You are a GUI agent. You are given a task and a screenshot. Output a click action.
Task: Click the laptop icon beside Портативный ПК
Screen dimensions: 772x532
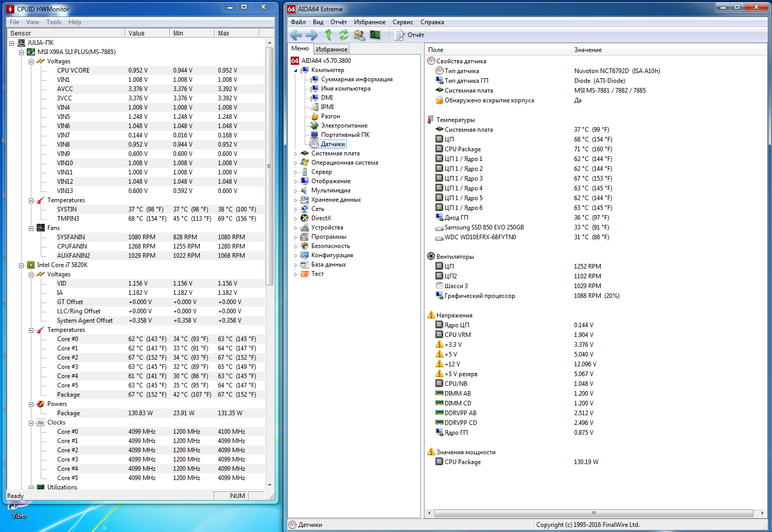tap(314, 135)
